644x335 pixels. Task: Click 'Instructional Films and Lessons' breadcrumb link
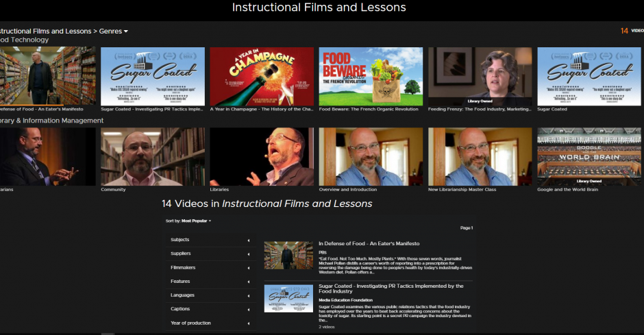(x=46, y=32)
